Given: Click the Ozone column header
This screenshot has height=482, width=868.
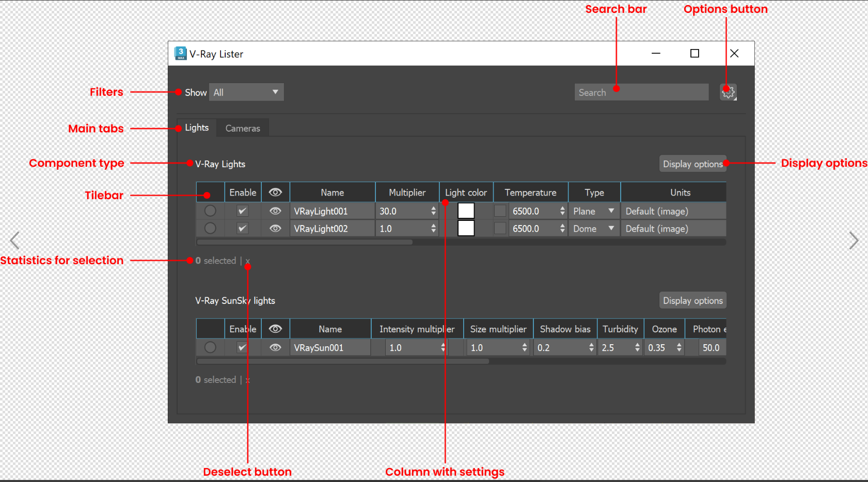Looking at the screenshot, I should 665,329.
